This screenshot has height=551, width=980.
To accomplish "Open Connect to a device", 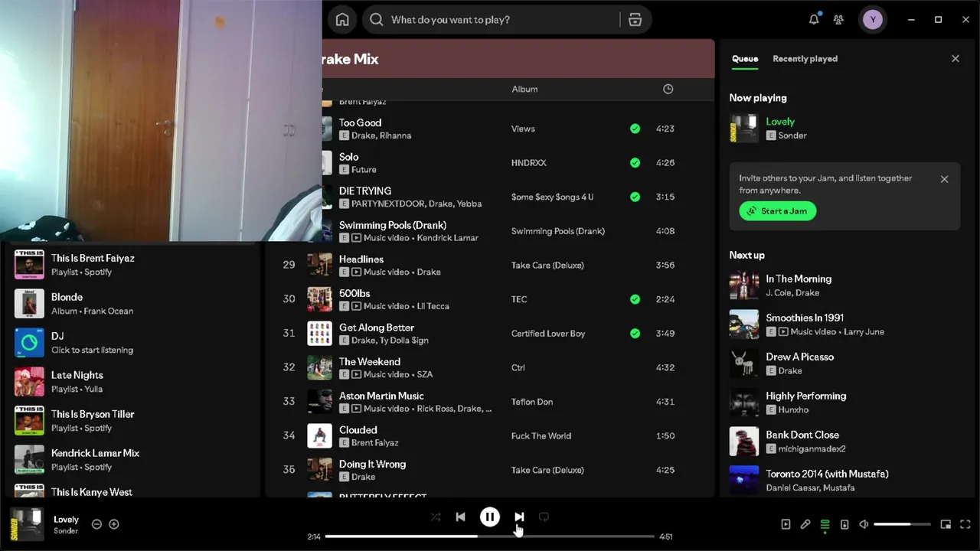I will (844, 524).
